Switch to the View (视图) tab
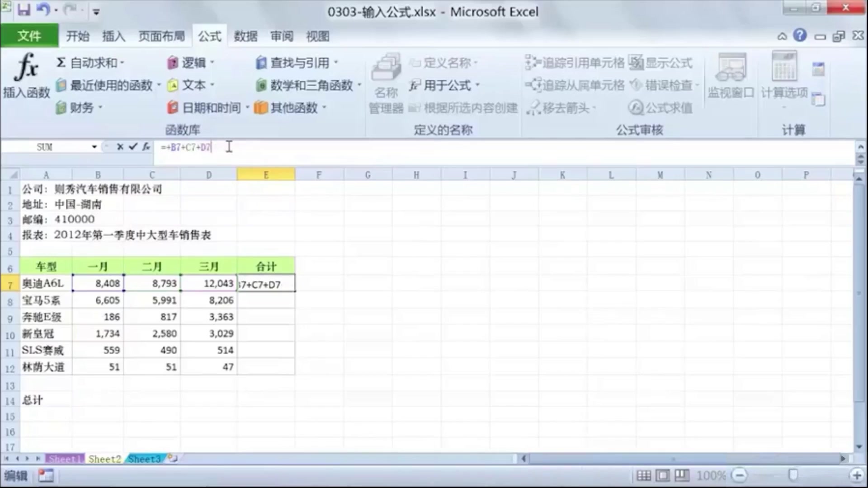 [317, 36]
